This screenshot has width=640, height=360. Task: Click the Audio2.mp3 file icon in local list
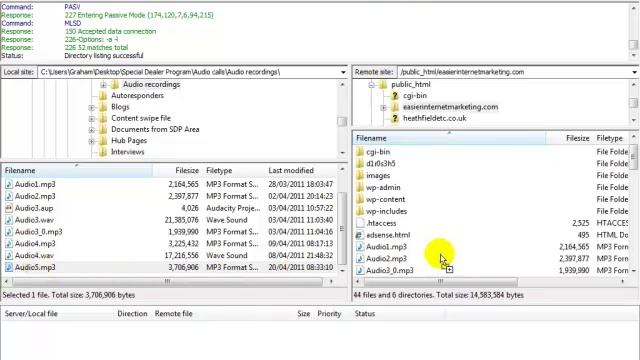[9, 196]
